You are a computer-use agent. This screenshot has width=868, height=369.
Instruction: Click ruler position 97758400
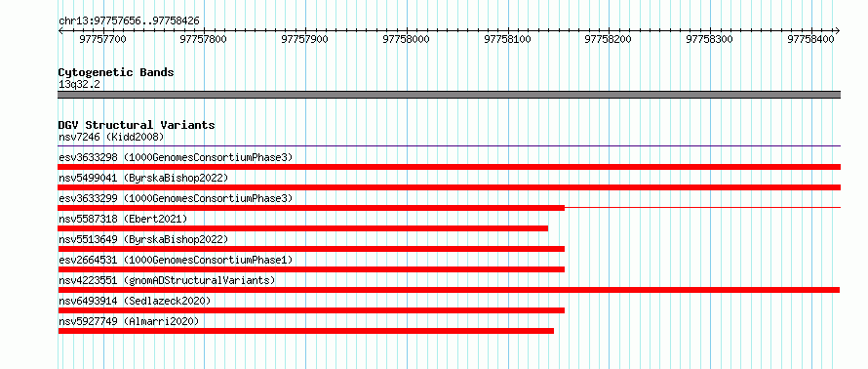click(x=811, y=39)
